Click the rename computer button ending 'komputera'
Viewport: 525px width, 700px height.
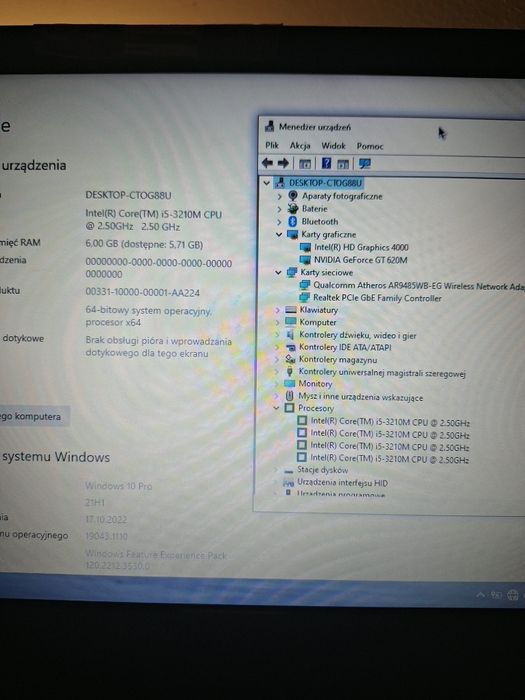[x=35, y=416]
